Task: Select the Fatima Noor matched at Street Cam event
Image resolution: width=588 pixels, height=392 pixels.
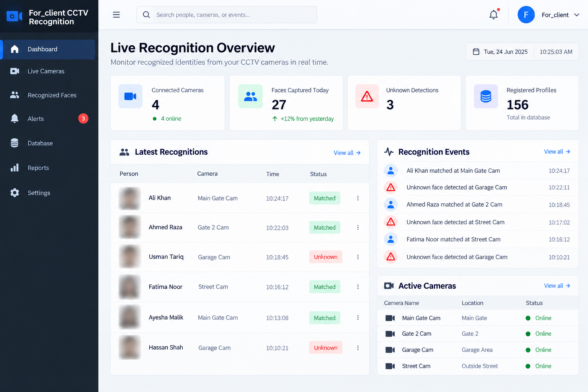Action: click(x=477, y=239)
